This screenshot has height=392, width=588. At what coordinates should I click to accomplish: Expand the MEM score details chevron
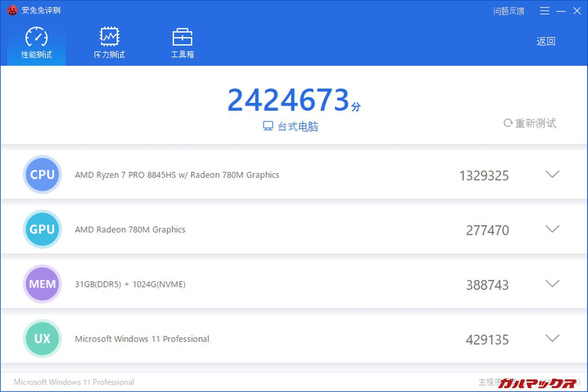552,284
